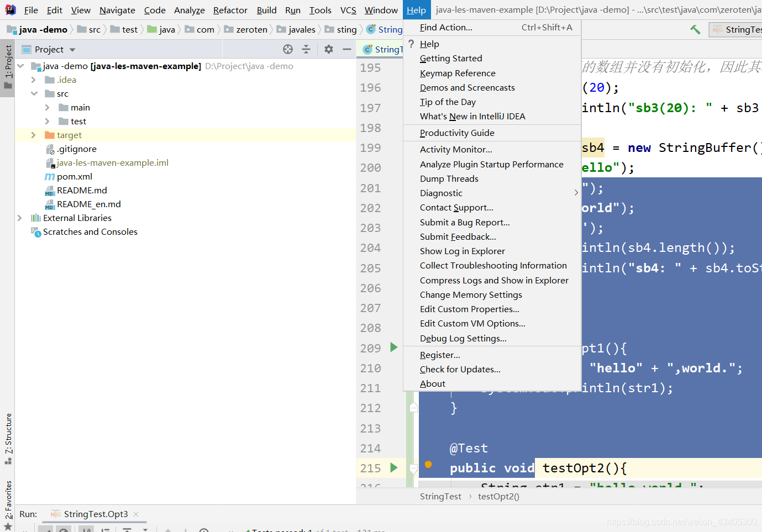Open the About dialog item

click(492, 383)
